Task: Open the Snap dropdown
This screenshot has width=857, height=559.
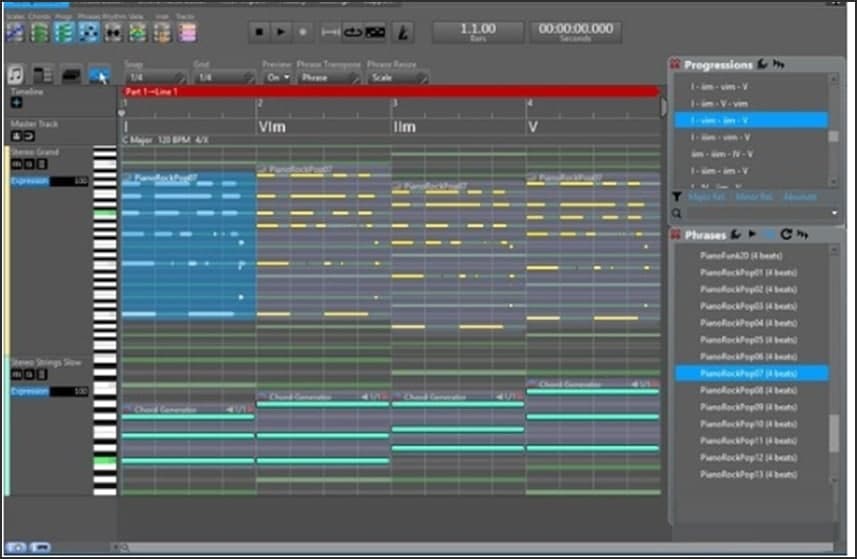Action: pyautogui.click(x=154, y=77)
